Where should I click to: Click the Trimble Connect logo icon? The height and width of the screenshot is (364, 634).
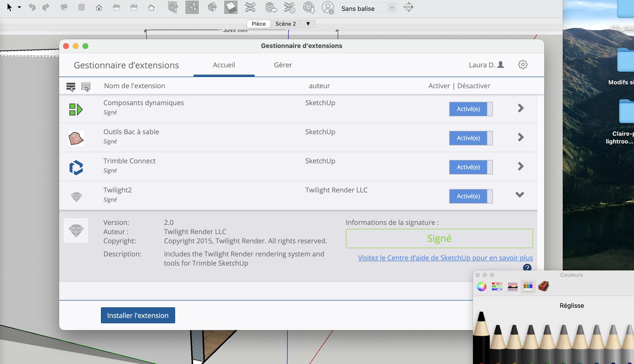[76, 168]
